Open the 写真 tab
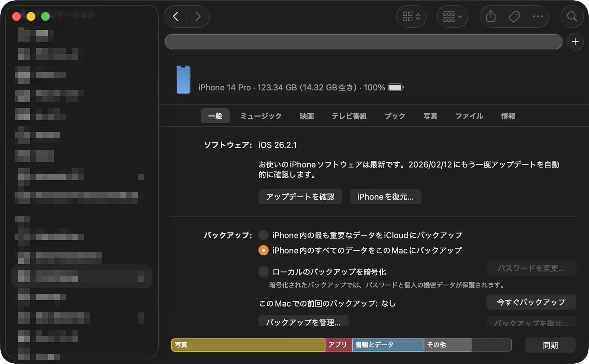Viewport: 589px width, 364px height. click(430, 116)
